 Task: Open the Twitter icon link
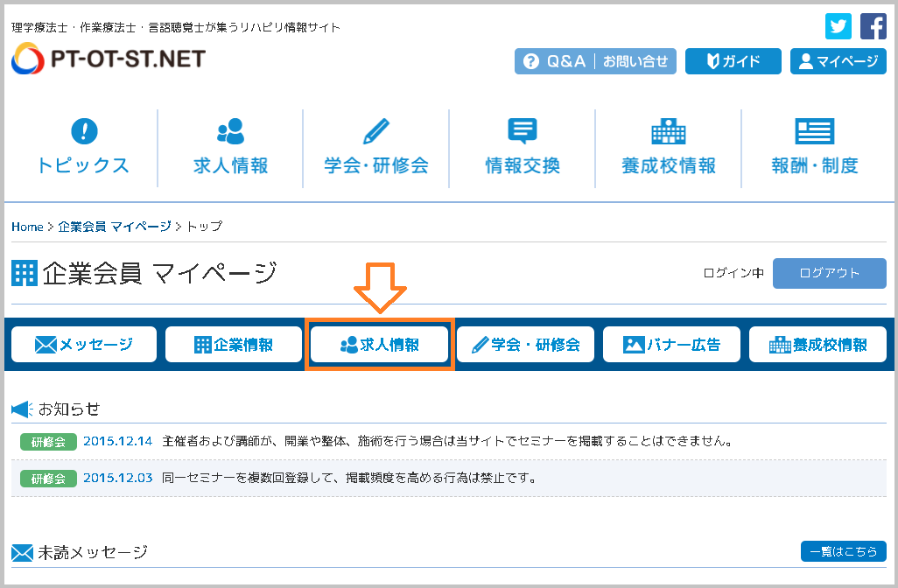click(x=838, y=26)
